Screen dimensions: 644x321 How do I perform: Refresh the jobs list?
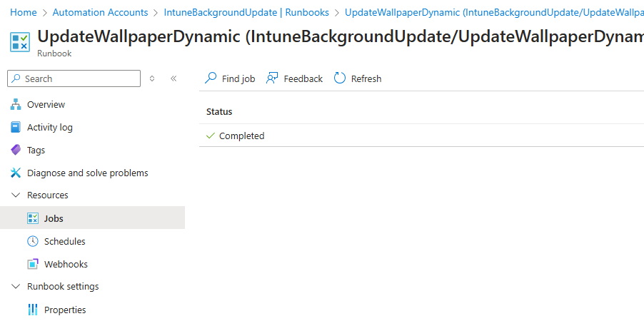[x=358, y=78]
